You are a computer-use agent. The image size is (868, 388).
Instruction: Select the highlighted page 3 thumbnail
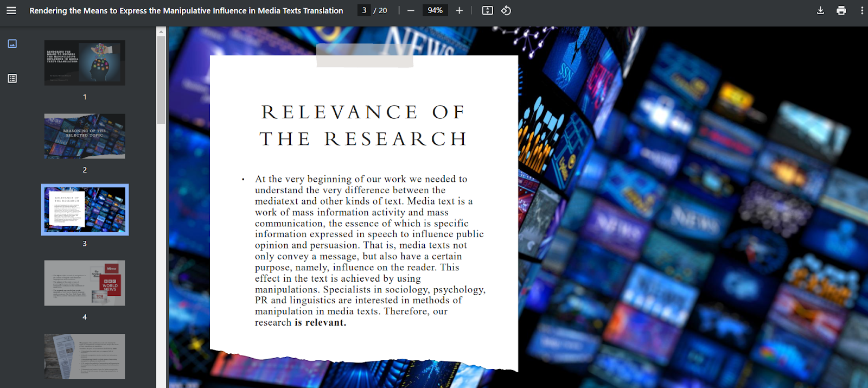[85, 209]
